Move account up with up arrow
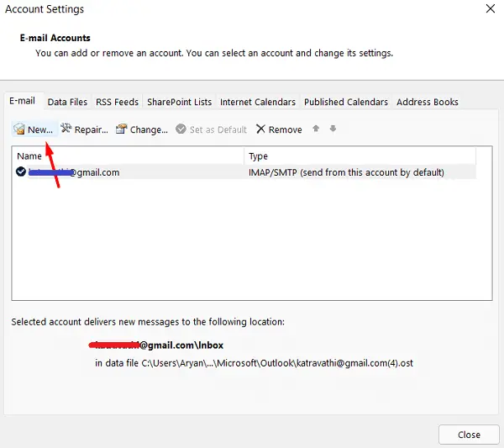The height and width of the screenshot is (448, 504). pyautogui.click(x=316, y=129)
